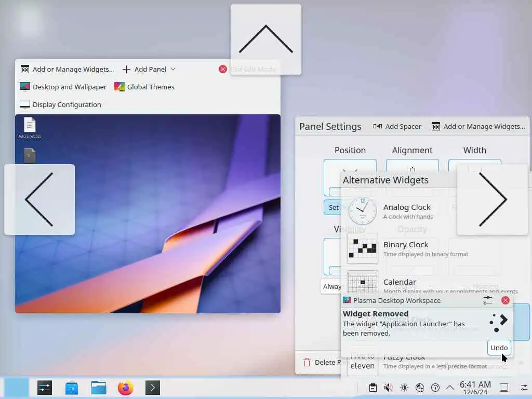This screenshot has width=532, height=399.
Task: Close the Widget Removed notification
Action: click(506, 301)
